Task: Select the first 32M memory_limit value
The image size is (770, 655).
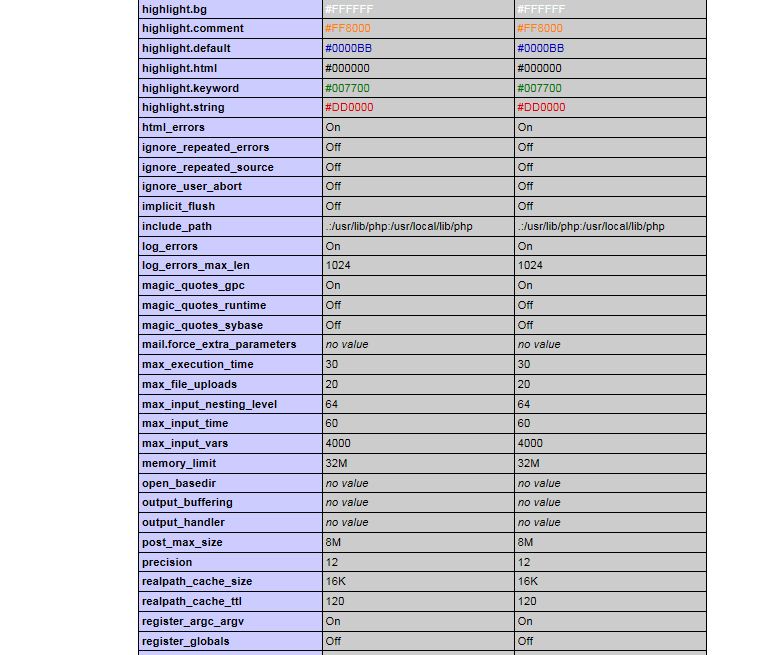Action: [336, 464]
